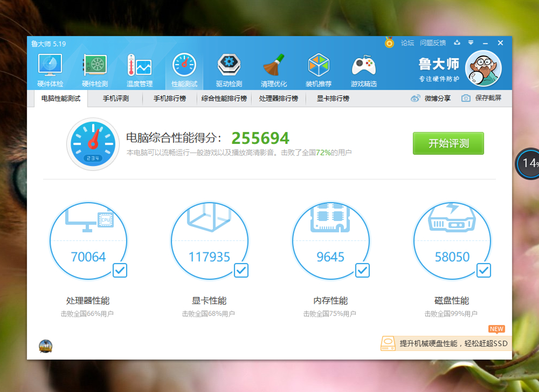Switch to the 手机评测 tab
Screen dimensions: 539x392
115,99
